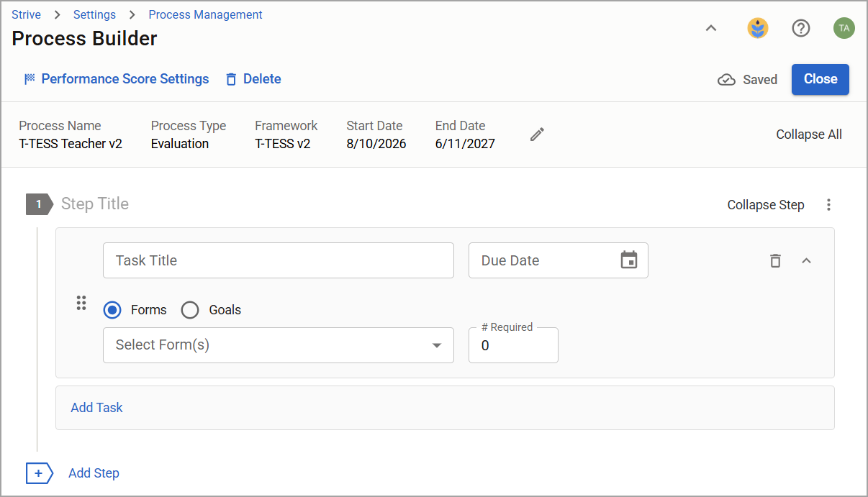Go to Strive breadcrumb
Viewport: 868px width, 497px height.
26,14
